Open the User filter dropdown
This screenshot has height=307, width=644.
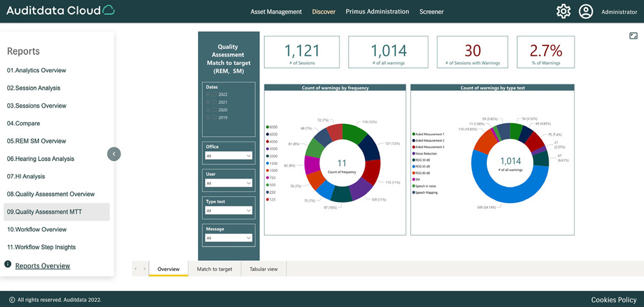tap(229, 183)
